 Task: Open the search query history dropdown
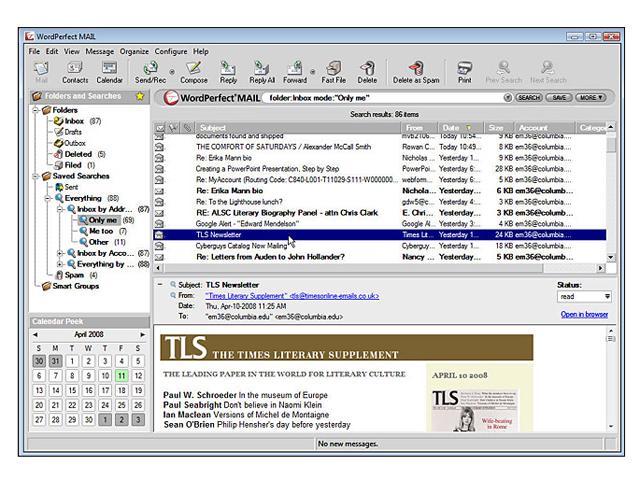(507, 98)
